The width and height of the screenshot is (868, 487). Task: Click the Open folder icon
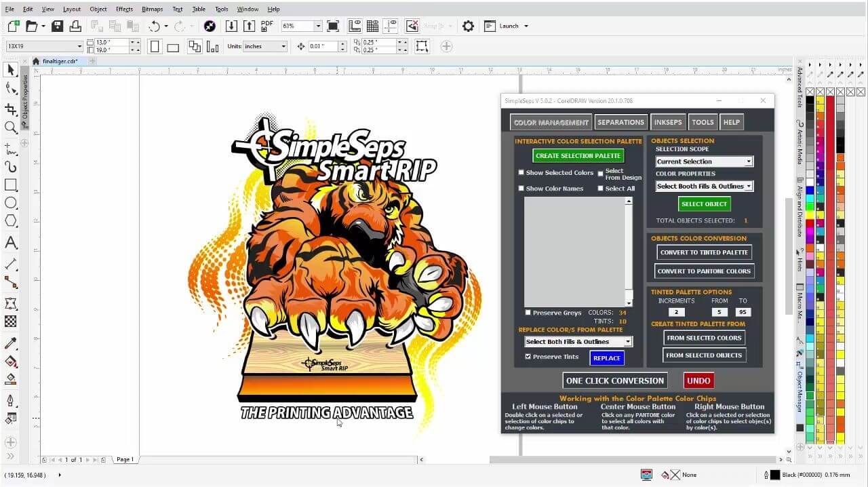31,26
